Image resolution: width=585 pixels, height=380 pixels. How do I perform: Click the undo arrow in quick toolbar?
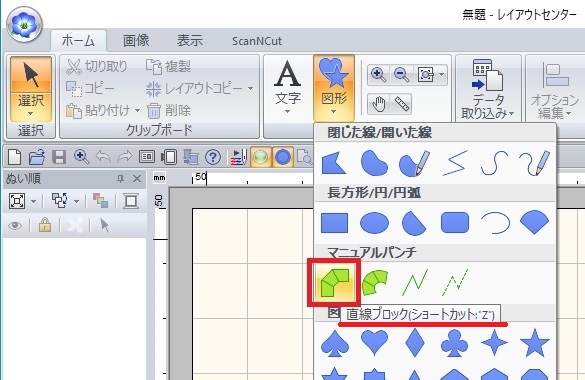(x=103, y=157)
